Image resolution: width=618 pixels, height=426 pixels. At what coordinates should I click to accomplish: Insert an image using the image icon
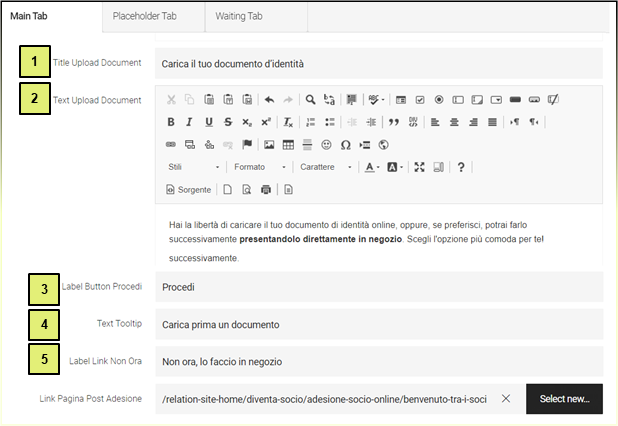point(269,145)
